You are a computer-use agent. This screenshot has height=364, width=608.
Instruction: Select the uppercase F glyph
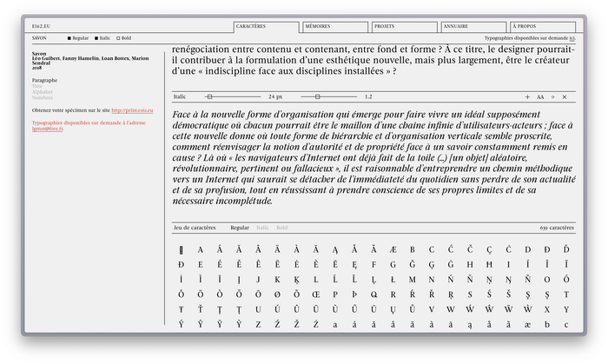373,265
